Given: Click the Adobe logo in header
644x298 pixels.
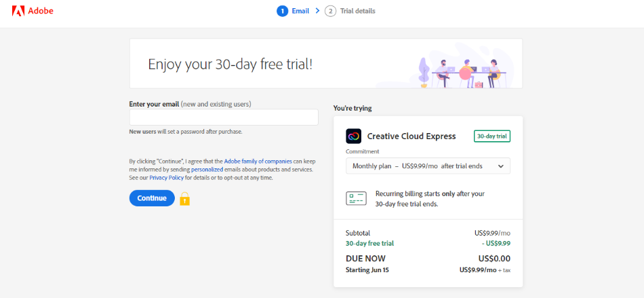Looking at the screenshot, I should [x=33, y=11].
